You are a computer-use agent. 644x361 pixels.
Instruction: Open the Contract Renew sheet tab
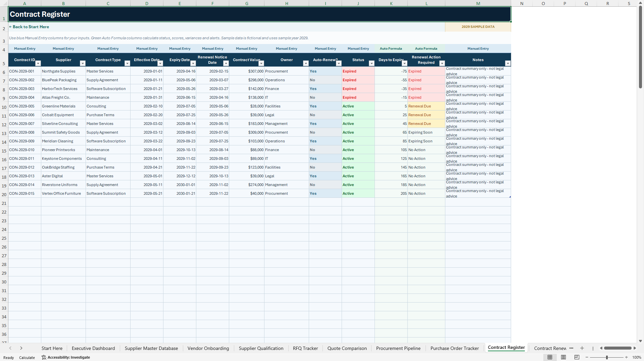pos(550,348)
